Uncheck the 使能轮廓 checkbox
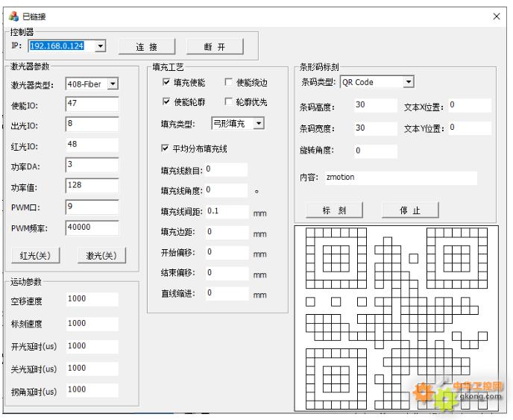The height and width of the screenshot is (420, 513). pyautogui.click(x=166, y=101)
